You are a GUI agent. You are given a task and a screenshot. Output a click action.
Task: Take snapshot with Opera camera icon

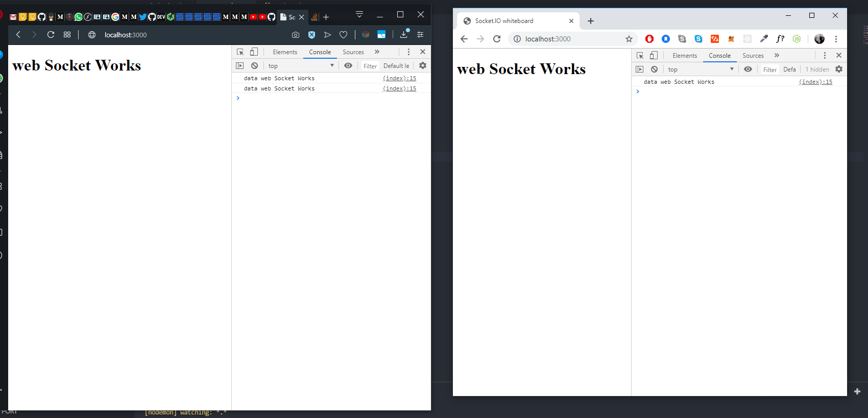click(x=296, y=35)
